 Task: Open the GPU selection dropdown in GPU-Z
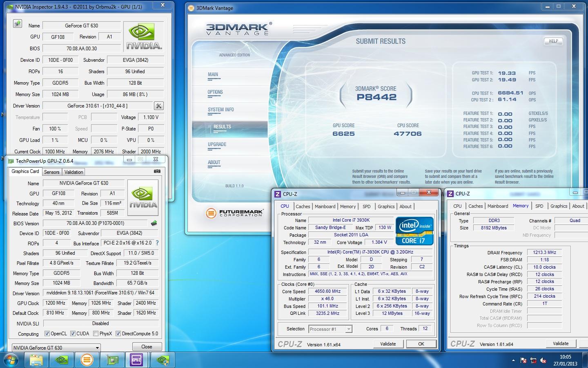(56, 348)
